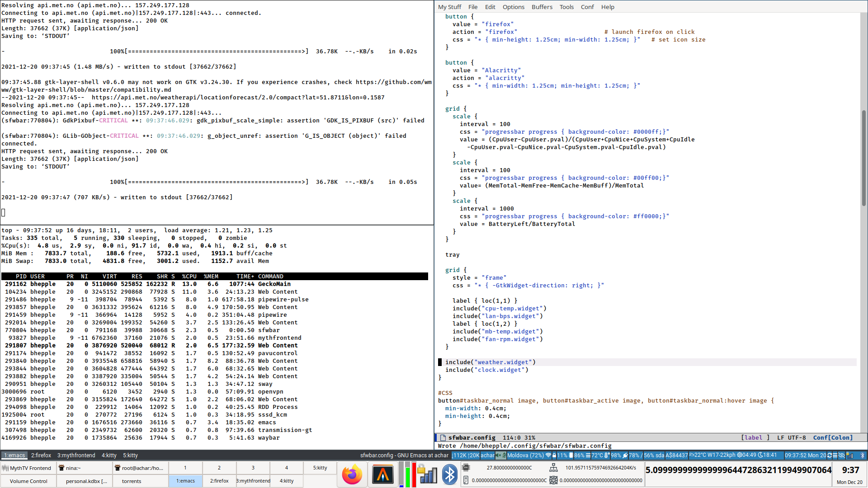Click the file icon in Emacs mode line
Viewport: 868px width, 488px height.
coord(443,438)
